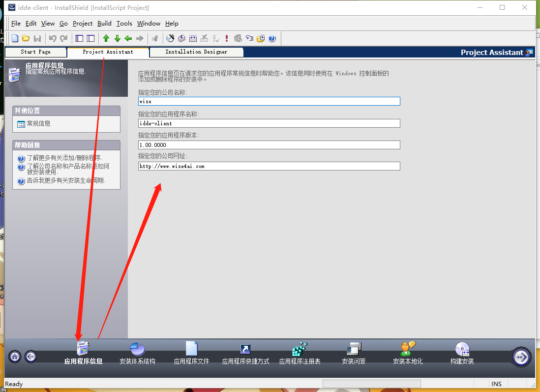Open the Go menu
Image resolution: width=540 pixels, height=392 pixels.
[64, 24]
